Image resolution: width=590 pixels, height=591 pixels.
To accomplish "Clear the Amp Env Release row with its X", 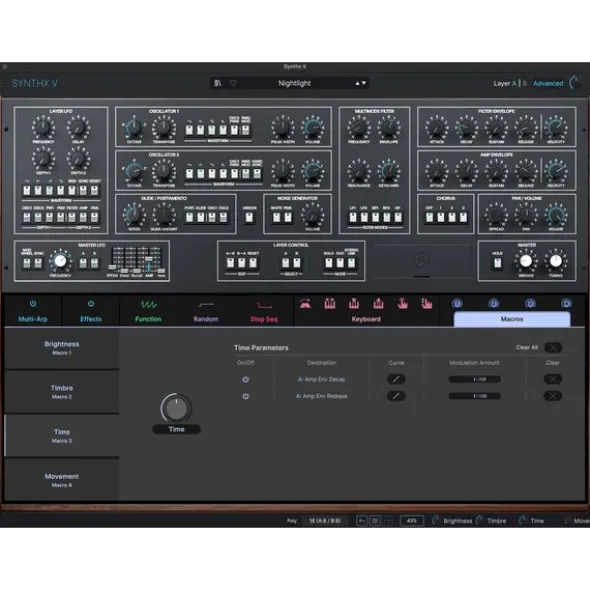I will [553, 396].
